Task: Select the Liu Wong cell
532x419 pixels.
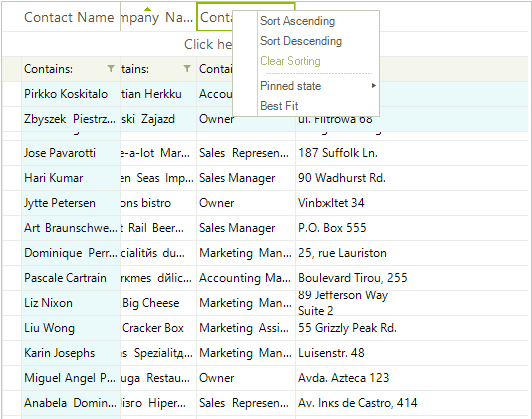Action: (x=71, y=328)
